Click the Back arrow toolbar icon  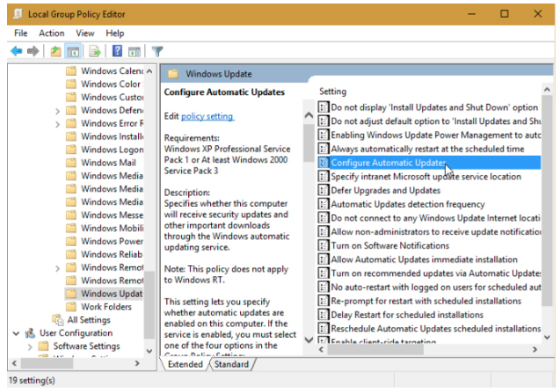point(17,51)
